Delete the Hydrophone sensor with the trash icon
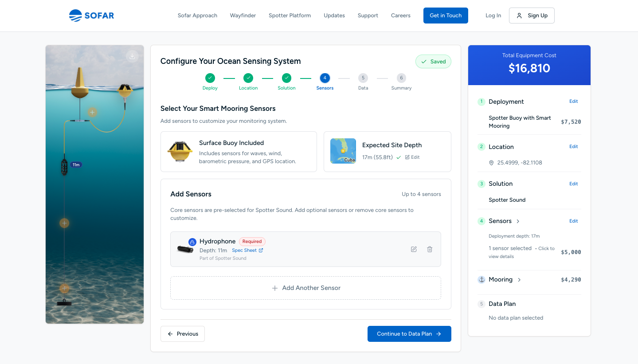The height and width of the screenshot is (364, 638). click(430, 249)
